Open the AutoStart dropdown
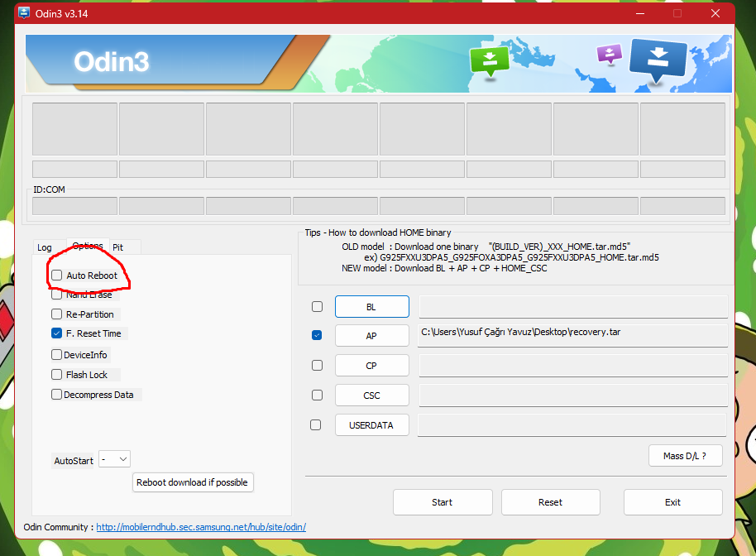The width and height of the screenshot is (756, 556). (114, 459)
